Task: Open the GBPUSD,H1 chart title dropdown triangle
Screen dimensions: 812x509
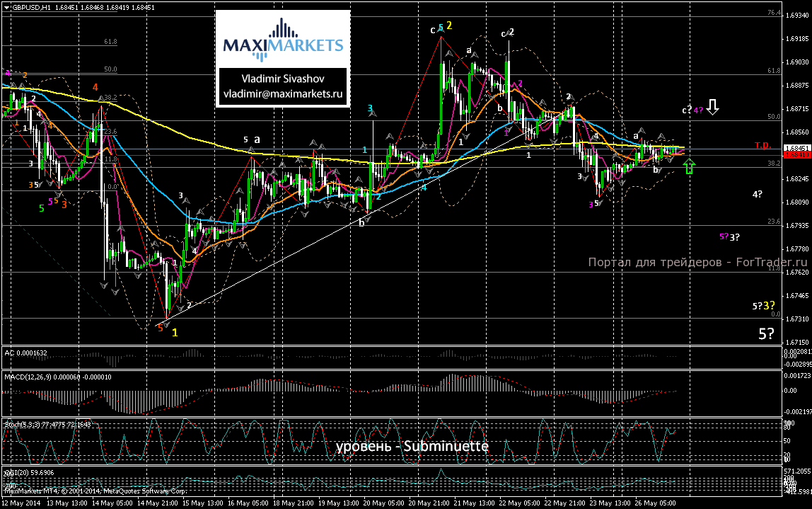Action: [6, 8]
